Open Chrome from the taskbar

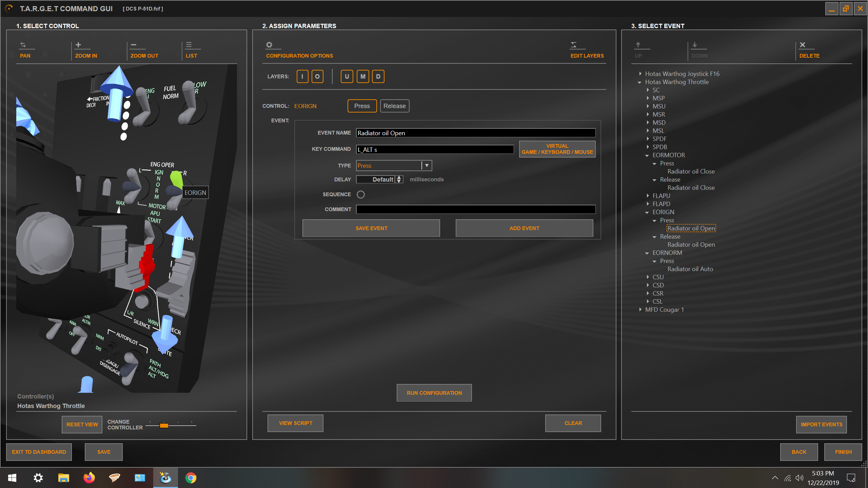(191, 478)
